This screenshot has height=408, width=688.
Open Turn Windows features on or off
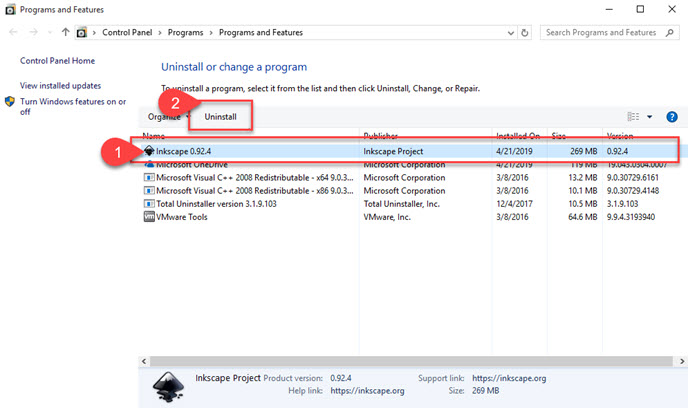[x=73, y=107]
